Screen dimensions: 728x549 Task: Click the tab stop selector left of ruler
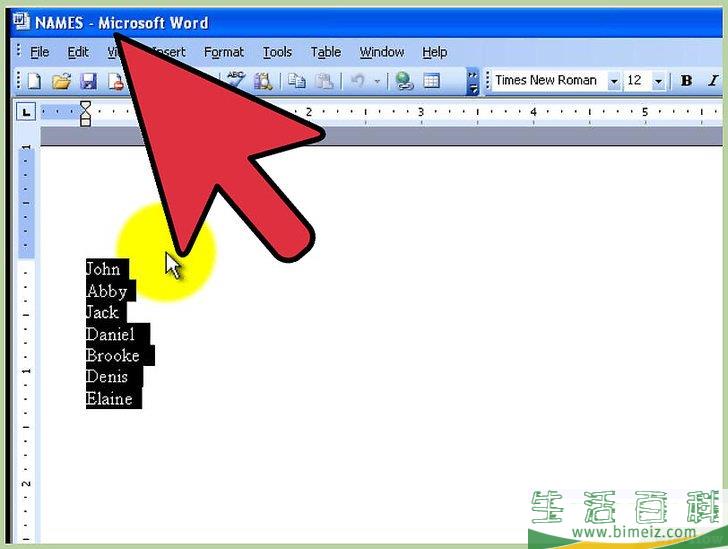pyautogui.click(x=26, y=112)
